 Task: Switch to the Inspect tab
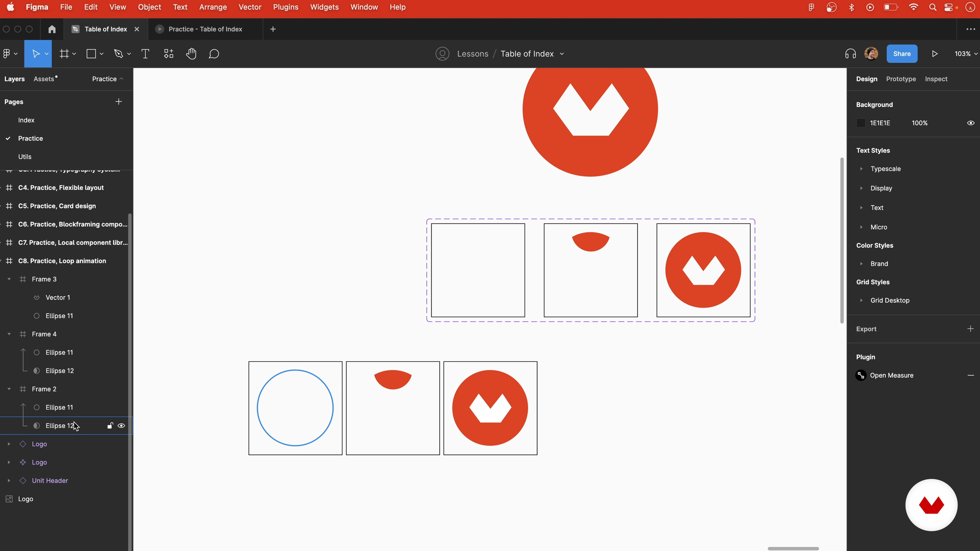pos(936,79)
